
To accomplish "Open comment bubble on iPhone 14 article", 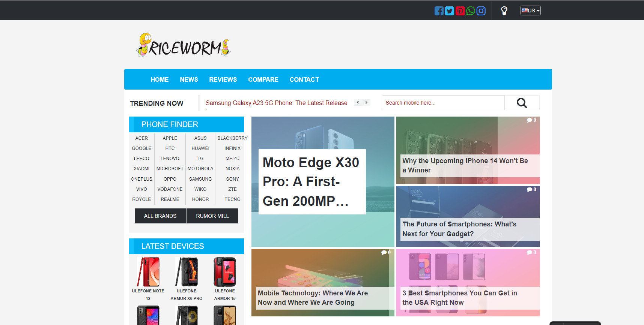I will (531, 120).
